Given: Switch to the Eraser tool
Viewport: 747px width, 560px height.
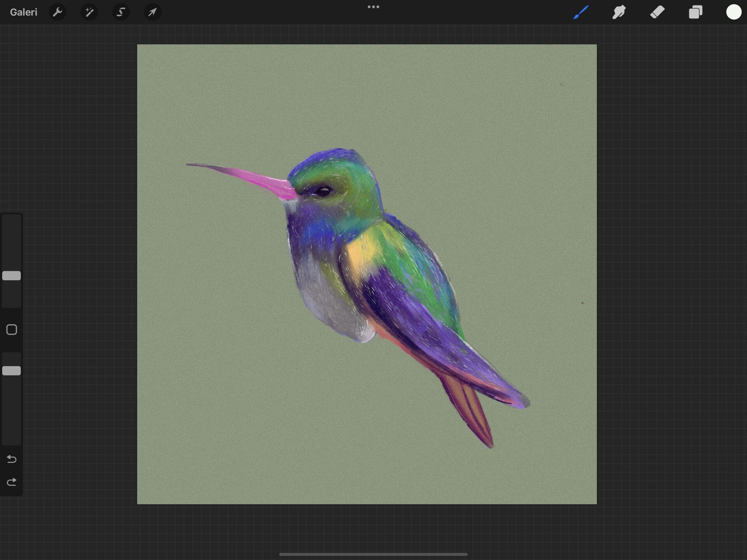Looking at the screenshot, I should tap(657, 12).
